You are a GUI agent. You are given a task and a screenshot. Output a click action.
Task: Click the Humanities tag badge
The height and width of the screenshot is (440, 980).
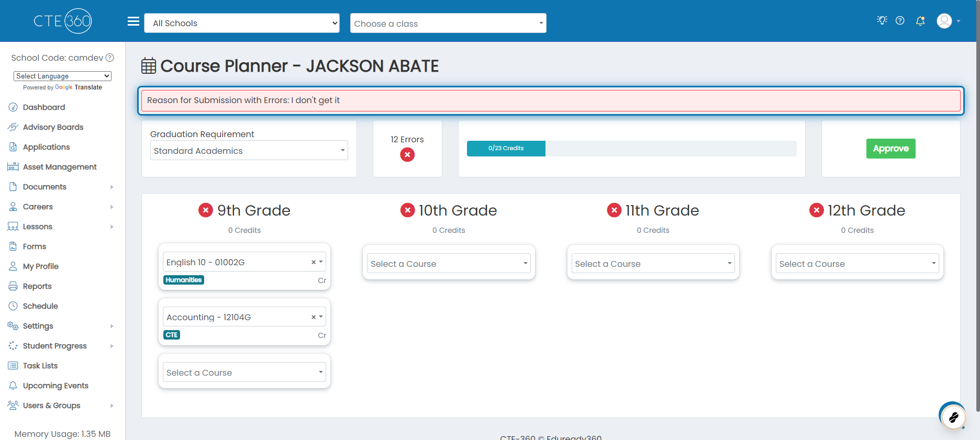184,280
